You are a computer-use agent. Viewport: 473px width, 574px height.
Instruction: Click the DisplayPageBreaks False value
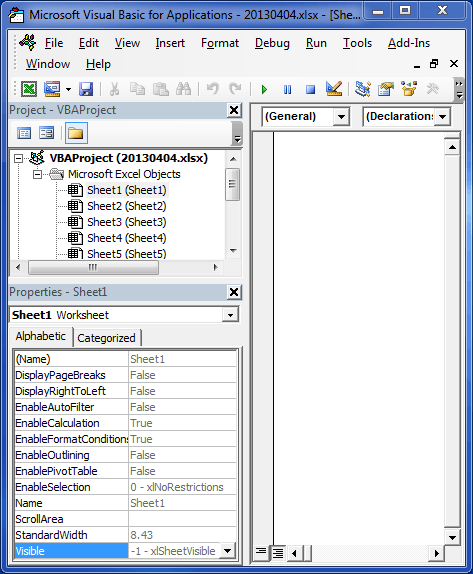(182, 375)
